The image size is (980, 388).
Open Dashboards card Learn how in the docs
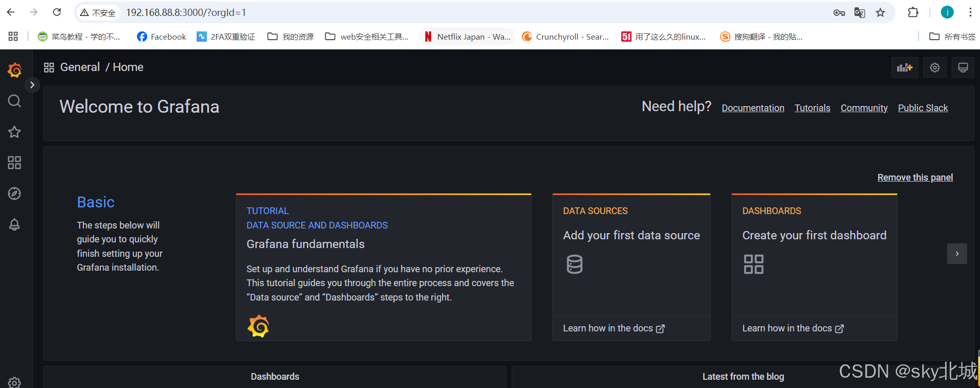click(793, 328)
